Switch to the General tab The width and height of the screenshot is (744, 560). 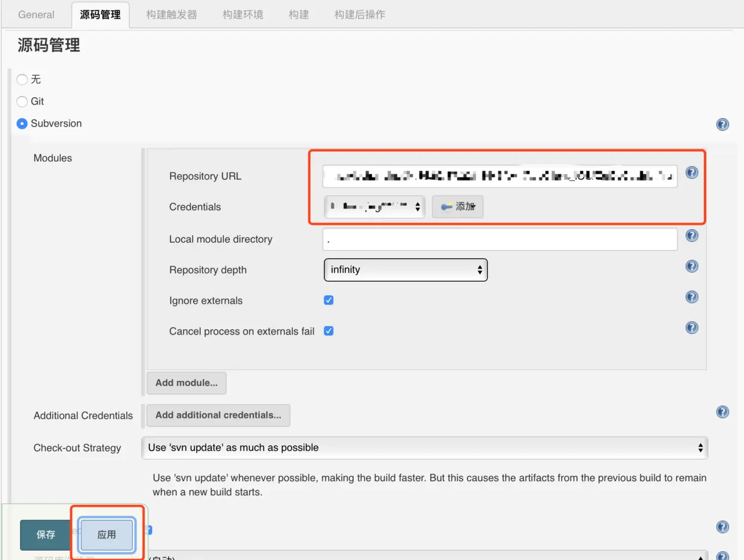[x=36, y=14]
